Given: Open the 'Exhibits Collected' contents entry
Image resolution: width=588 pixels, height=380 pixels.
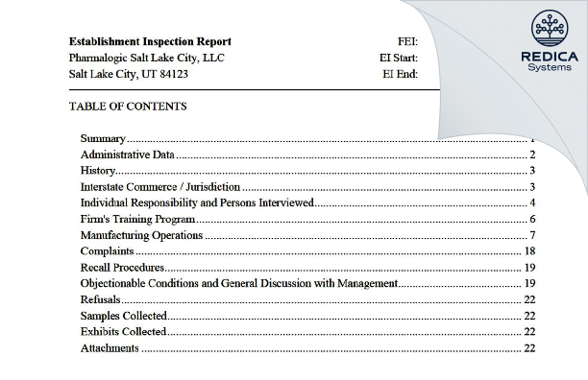Looking at the screenshot, I should point(307,332).
